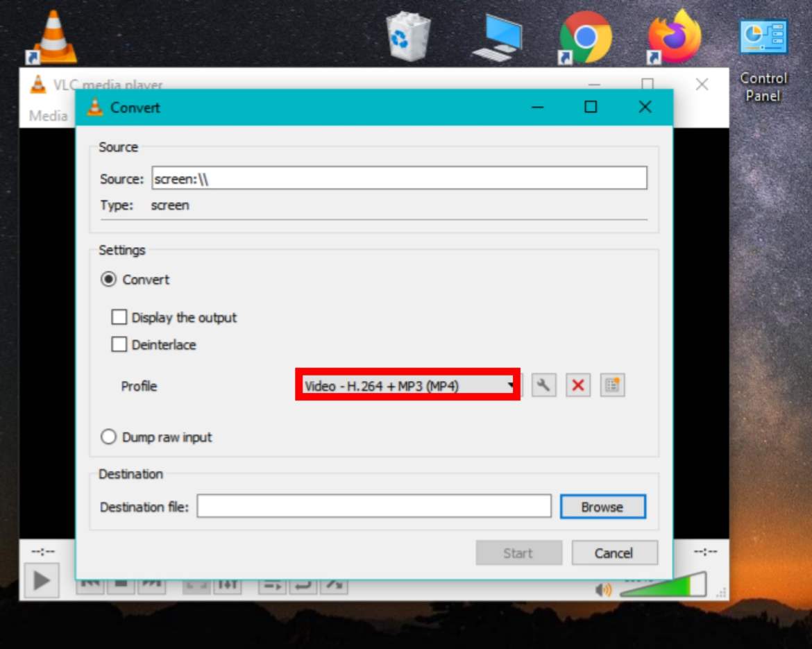This screenshot has width=812, height=649.
Task: Open Media menu in VLC window
Action: pos(48,115)
